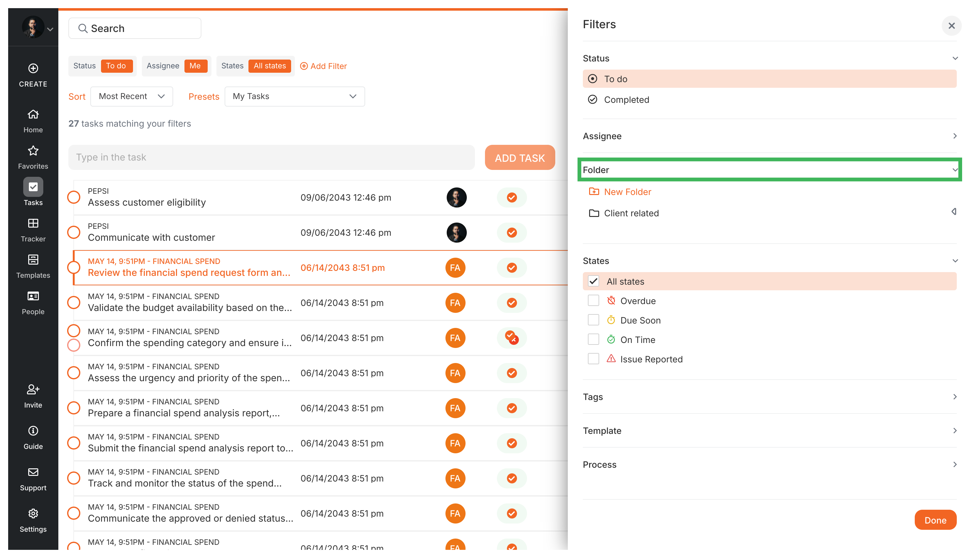
Task: Open Track and monitor the status task
Action: coord(185,483)
